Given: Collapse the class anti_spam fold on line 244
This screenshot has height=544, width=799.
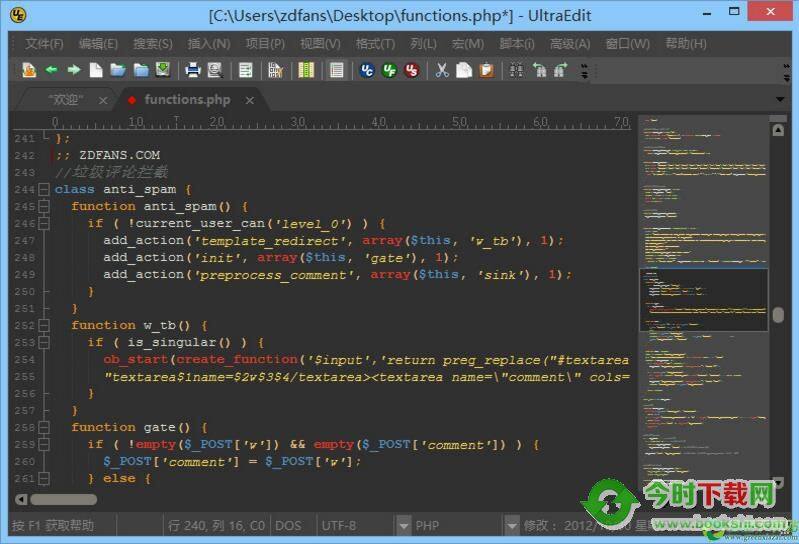Looking at the screenshot, I should coord(44,189).
